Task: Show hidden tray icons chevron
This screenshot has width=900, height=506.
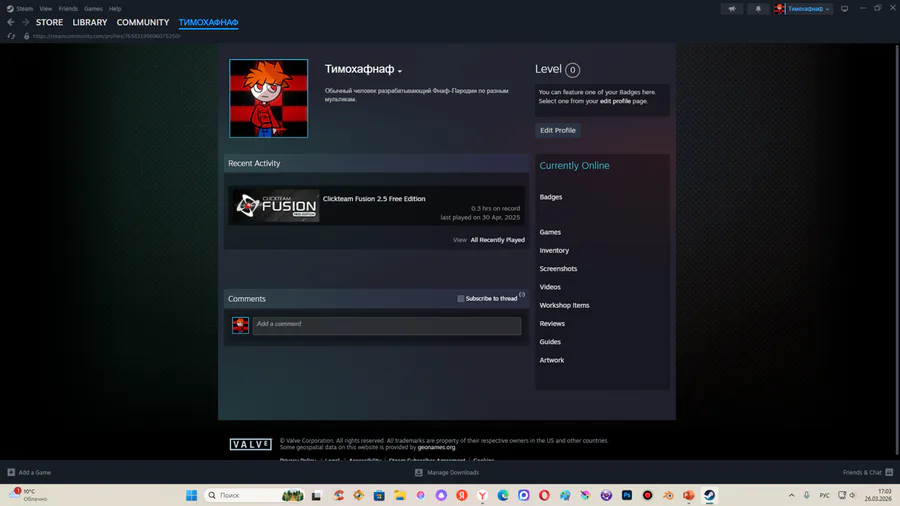Action: pyautogui.click(x=792, y=495)
